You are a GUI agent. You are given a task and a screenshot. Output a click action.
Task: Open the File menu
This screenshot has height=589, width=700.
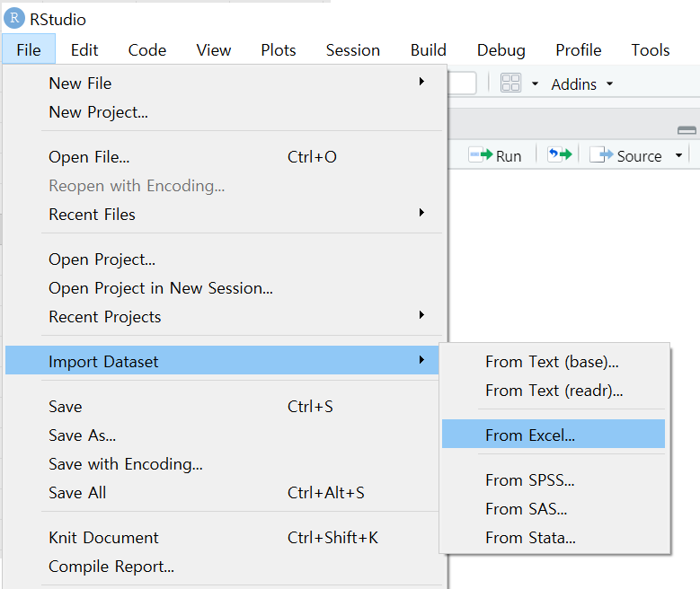point(29,49)
